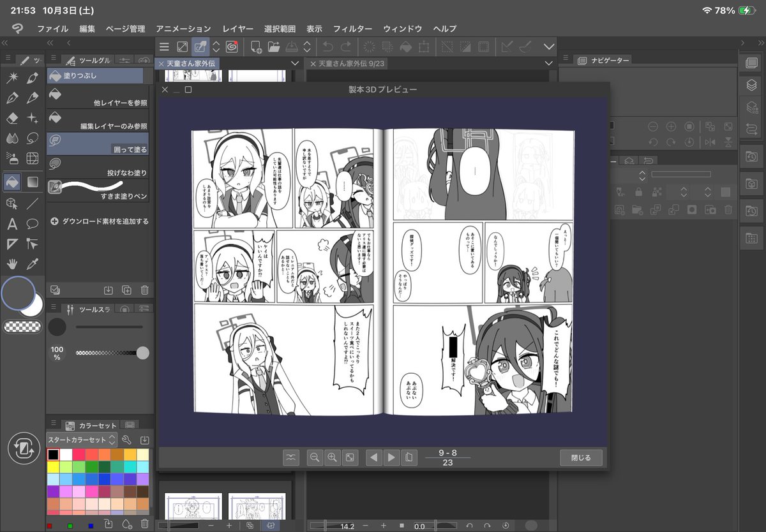This screenshot has width=766, height=532.
Task: Select the 他レイヤーを参照 sub tool
Action: (x=98, y=96)
